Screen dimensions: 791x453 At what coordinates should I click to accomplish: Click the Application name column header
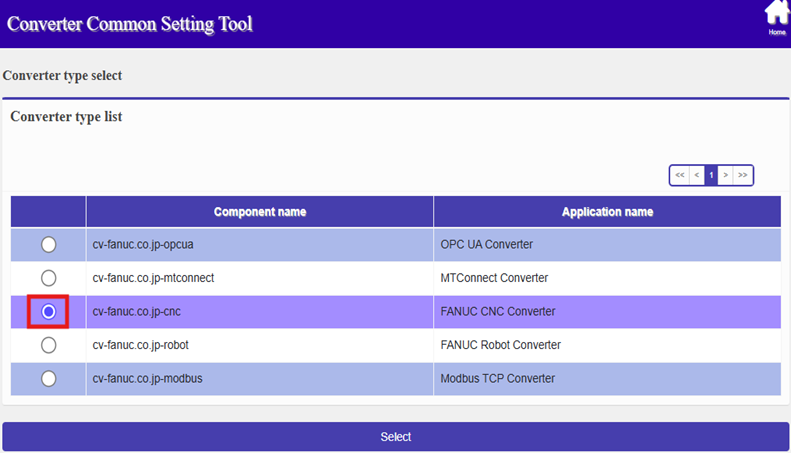click(x=607, y=212)
